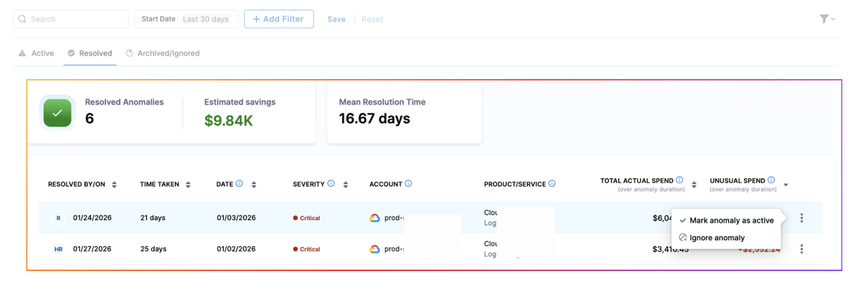The image size is (868, 299).
Task: Sort table by TIME TAKEN
Action: point(188,185)
